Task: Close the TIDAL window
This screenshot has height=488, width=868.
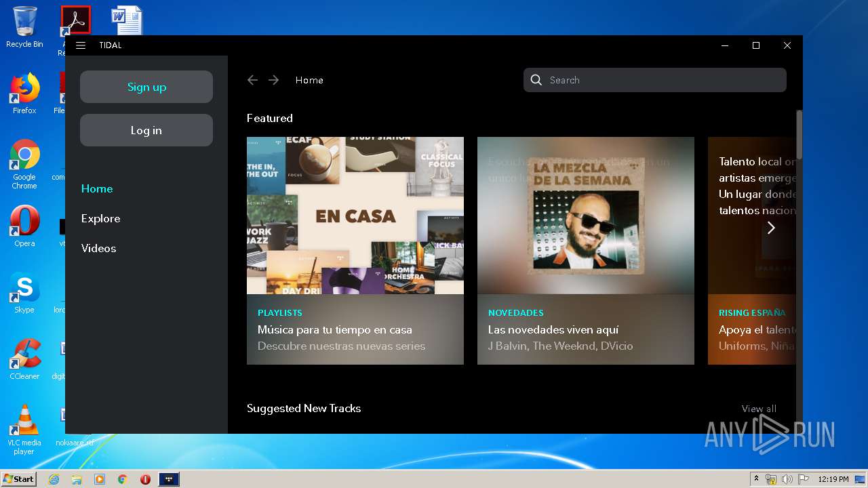Action: click(x=787, y=45)
